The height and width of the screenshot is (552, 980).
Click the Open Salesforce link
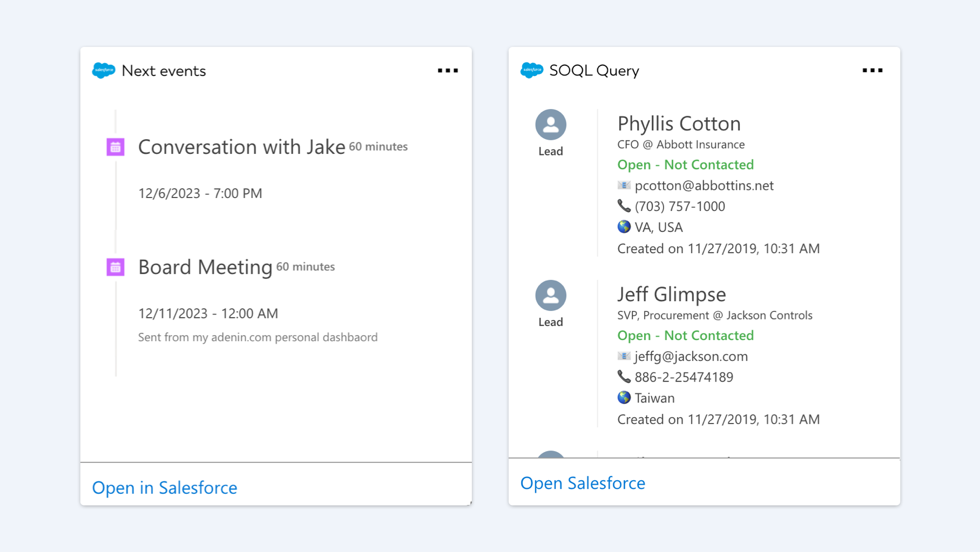(x=583, y=483)
